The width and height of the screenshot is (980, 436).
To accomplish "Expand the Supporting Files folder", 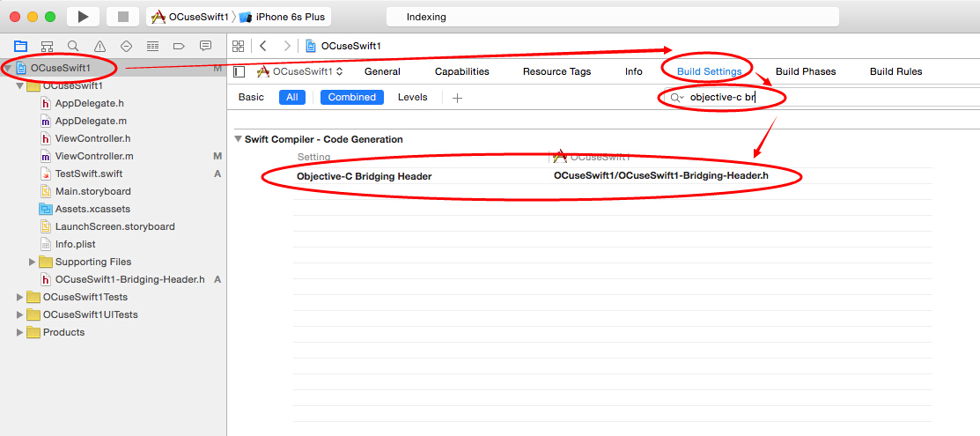I will pos(33,262).
